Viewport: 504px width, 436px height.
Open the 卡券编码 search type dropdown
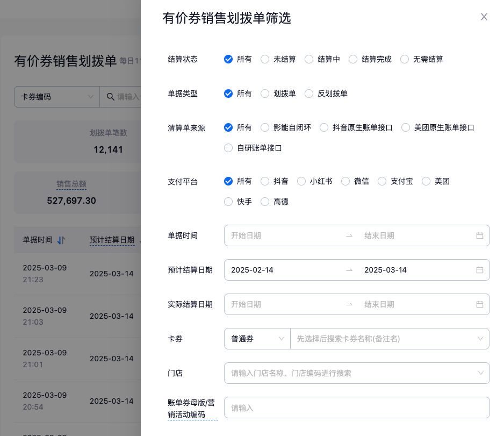point(56,97)
